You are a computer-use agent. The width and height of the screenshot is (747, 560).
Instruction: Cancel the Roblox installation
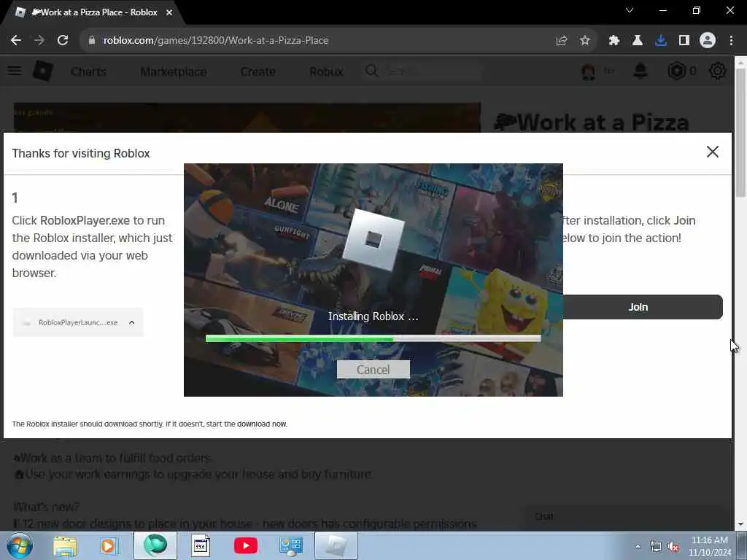(x=373, y=370)
